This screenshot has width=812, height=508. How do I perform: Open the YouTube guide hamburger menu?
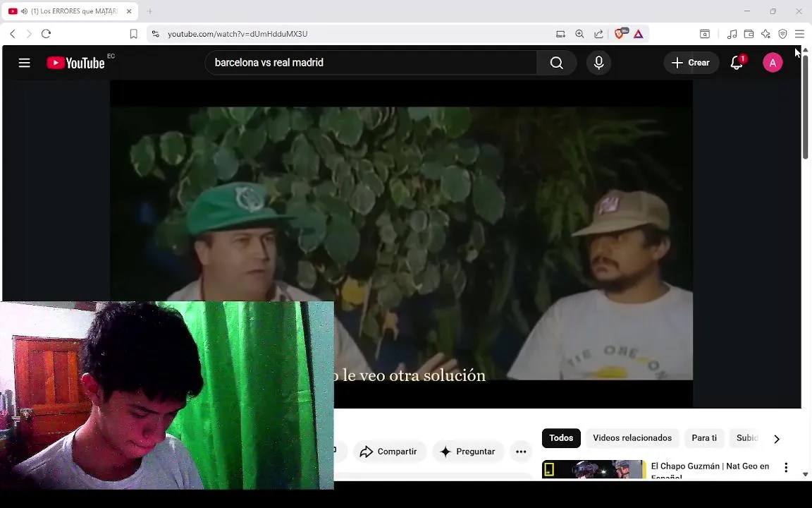[25, 63]
